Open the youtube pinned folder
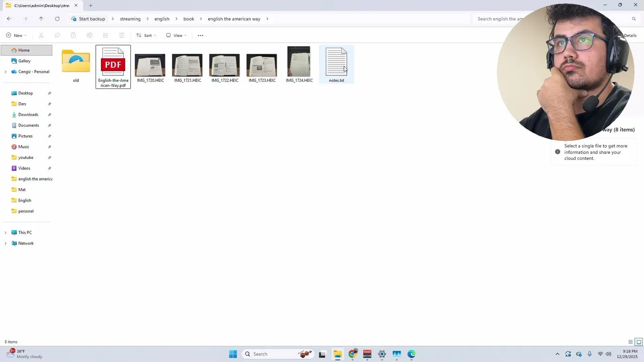The width and height of the screenshot is (644, 362). click(x=26, y=157)
